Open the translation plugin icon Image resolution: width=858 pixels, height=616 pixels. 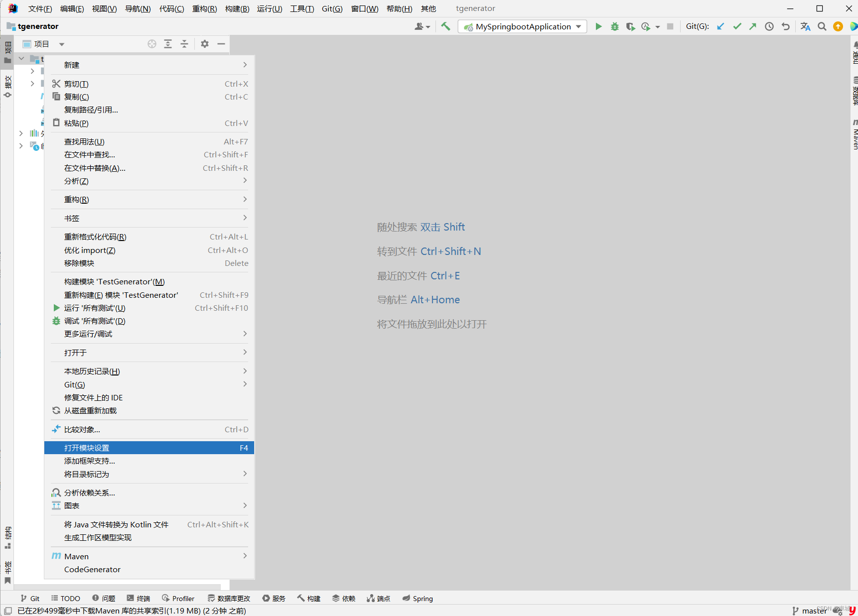(805, 26)
